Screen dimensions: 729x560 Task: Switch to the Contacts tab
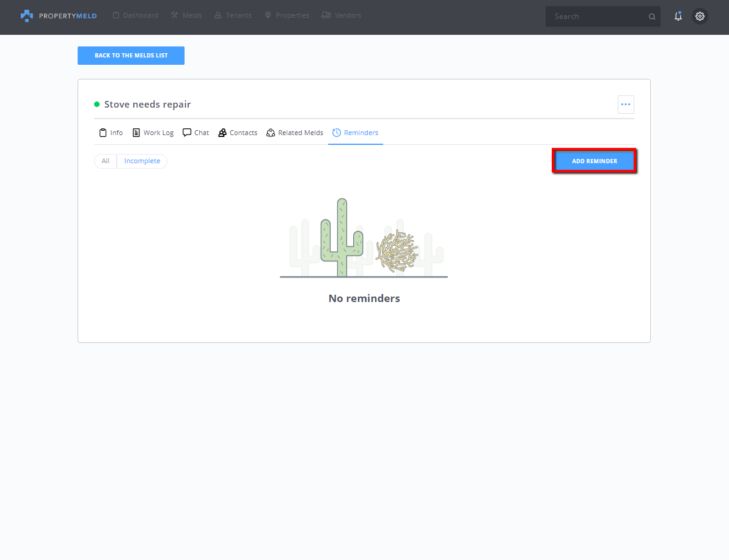coord(238,133)
